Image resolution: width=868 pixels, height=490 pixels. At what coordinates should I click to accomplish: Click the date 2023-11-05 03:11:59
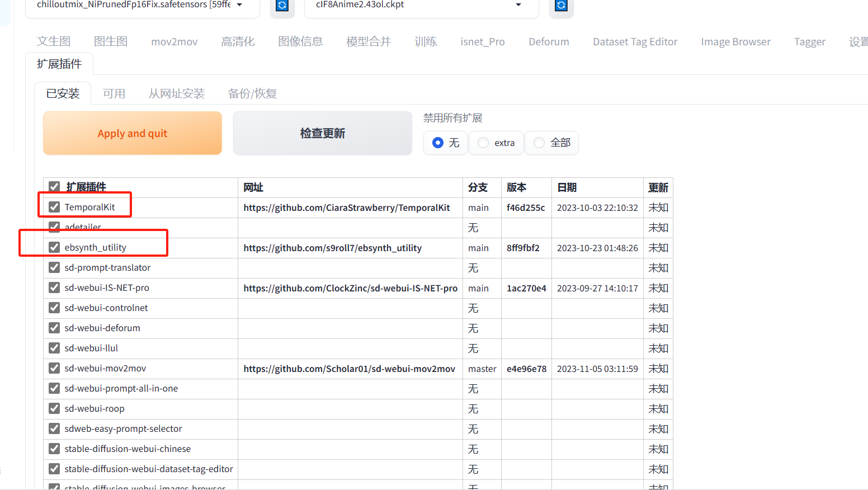597,369
